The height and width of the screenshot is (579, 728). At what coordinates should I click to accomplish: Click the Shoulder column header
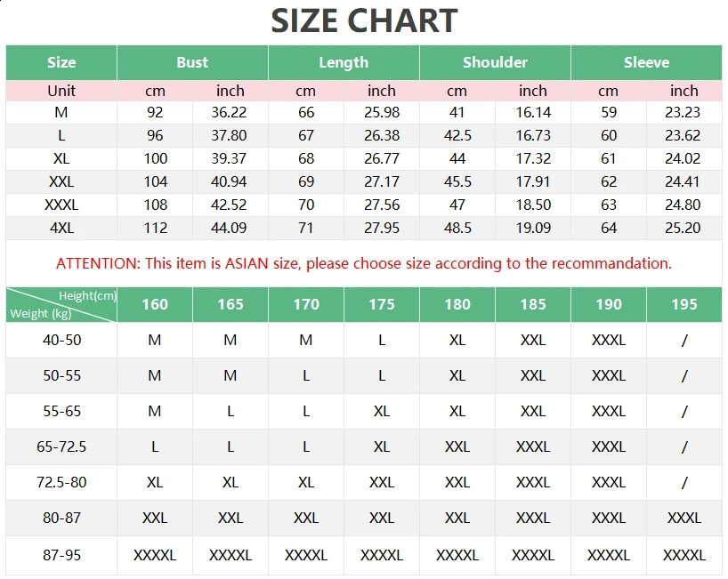point(495,62)
